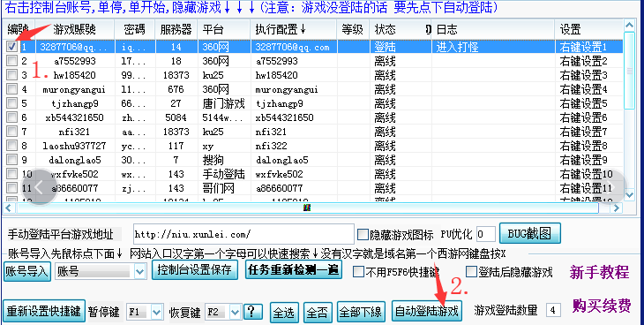
Task: Click the game URL address input field
Action: click(243, 235)
